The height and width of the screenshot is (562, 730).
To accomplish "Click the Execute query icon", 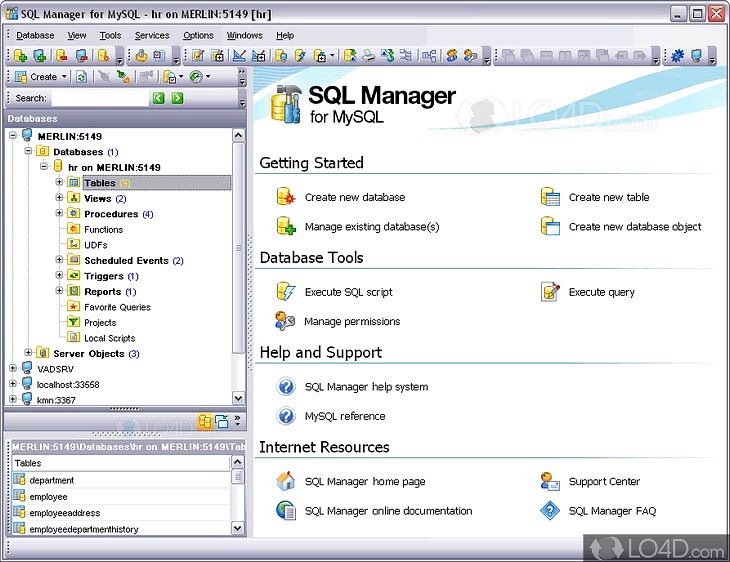I will coord(551,292).
